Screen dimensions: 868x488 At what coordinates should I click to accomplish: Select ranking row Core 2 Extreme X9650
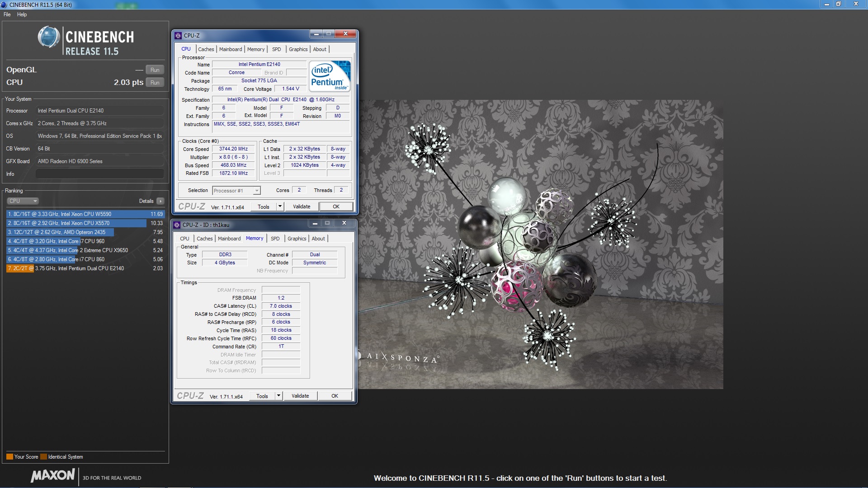(85, 250)
